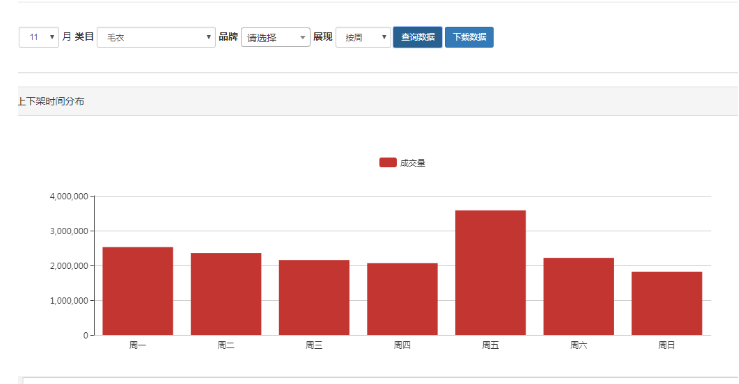Click the 上下架时间分布 panel header
739x384 pixels.
pos(378,101)
